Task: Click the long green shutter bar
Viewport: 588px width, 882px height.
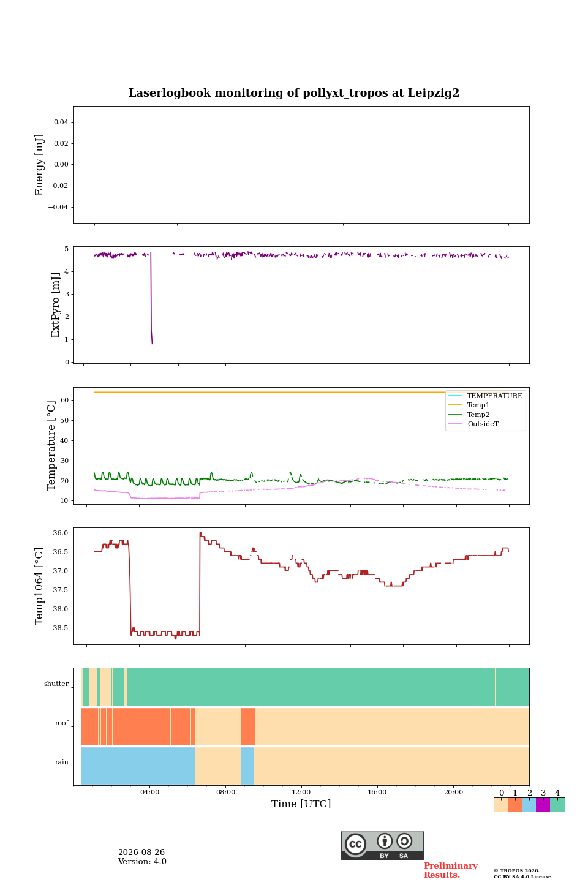Action: click(311, 687)
